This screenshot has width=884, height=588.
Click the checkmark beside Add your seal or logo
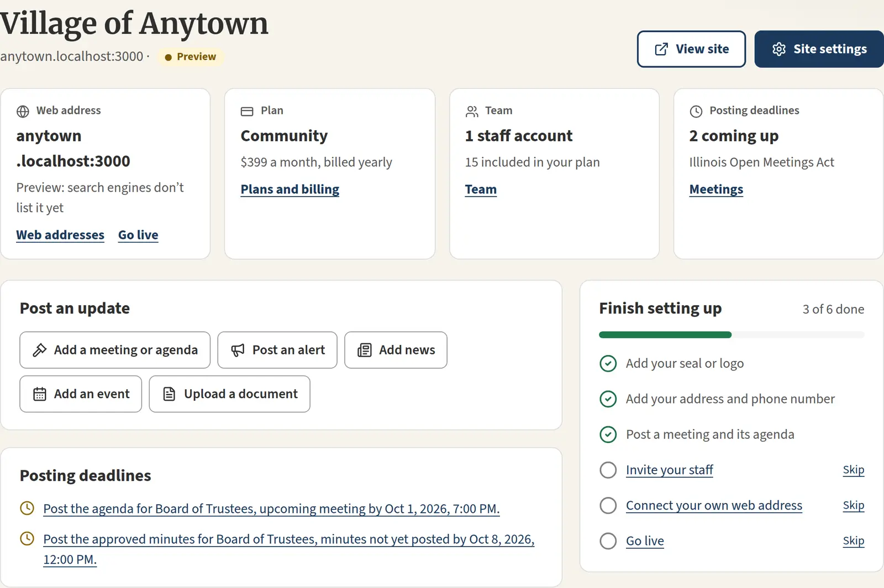tap(608, 363)
